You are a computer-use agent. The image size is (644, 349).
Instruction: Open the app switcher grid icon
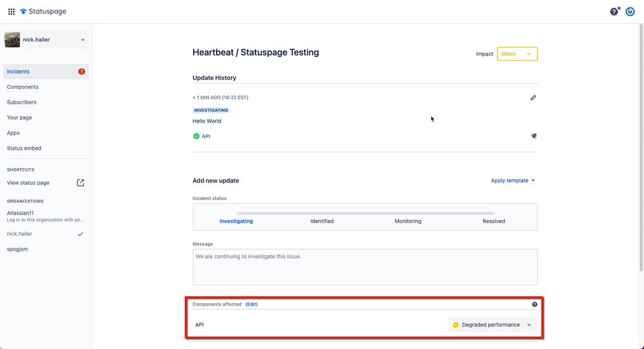pos(12,12)
